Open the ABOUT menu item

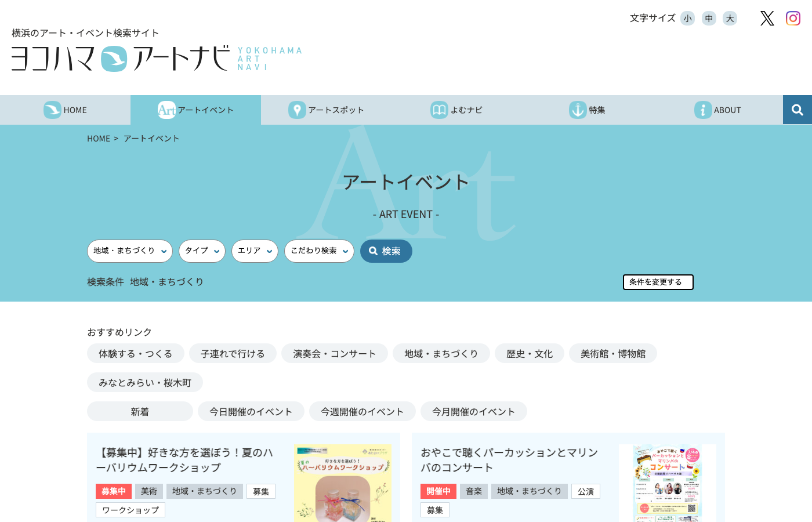(717, 110)
